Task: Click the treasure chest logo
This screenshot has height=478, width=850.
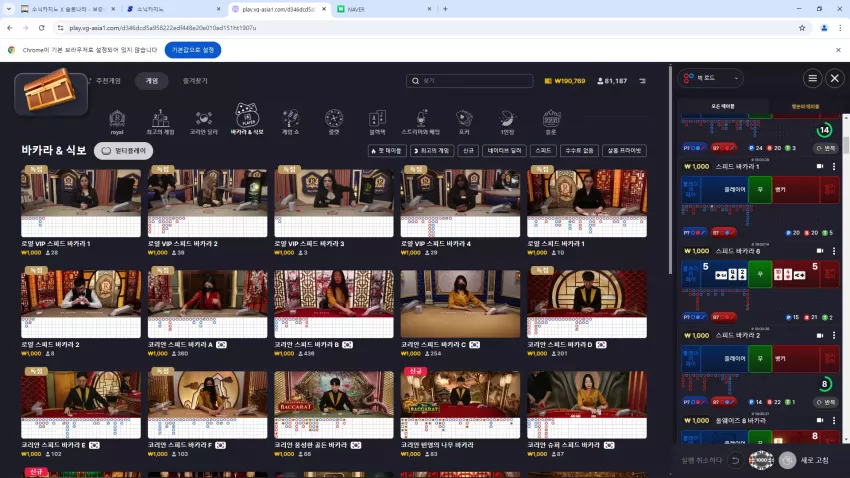Action: (x=51, y=92)
